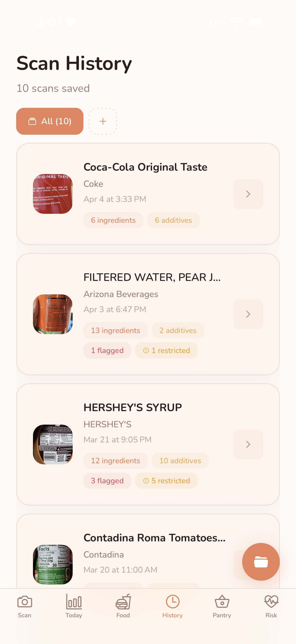Viewport: 296px width, 644px height.
Task: Tap the '6 additives' badge
Action: [173, 220]
